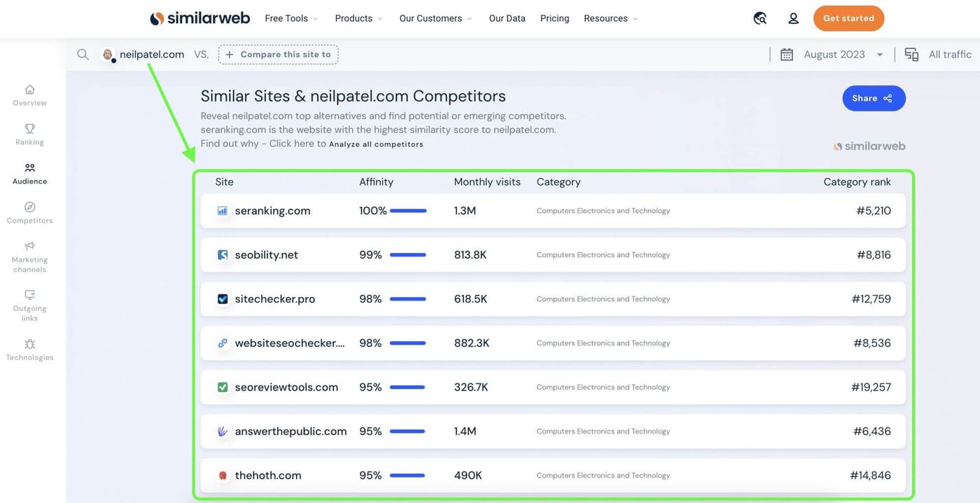Click the globe search icon in header
The height and width of the screenshot is (503, 980).
pyautogui.click(x=760, y=18)
